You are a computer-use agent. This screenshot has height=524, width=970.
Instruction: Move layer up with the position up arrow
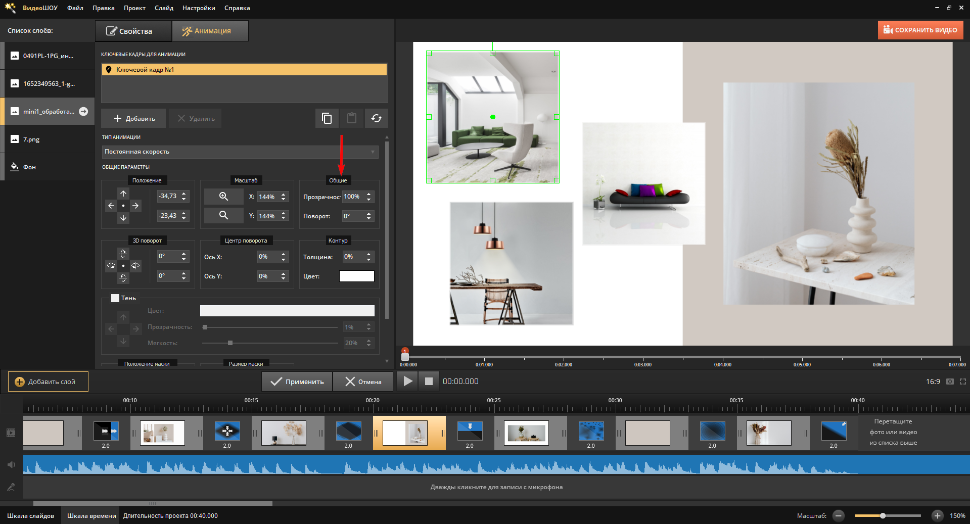pyautogui.click(x=123, y=194)
